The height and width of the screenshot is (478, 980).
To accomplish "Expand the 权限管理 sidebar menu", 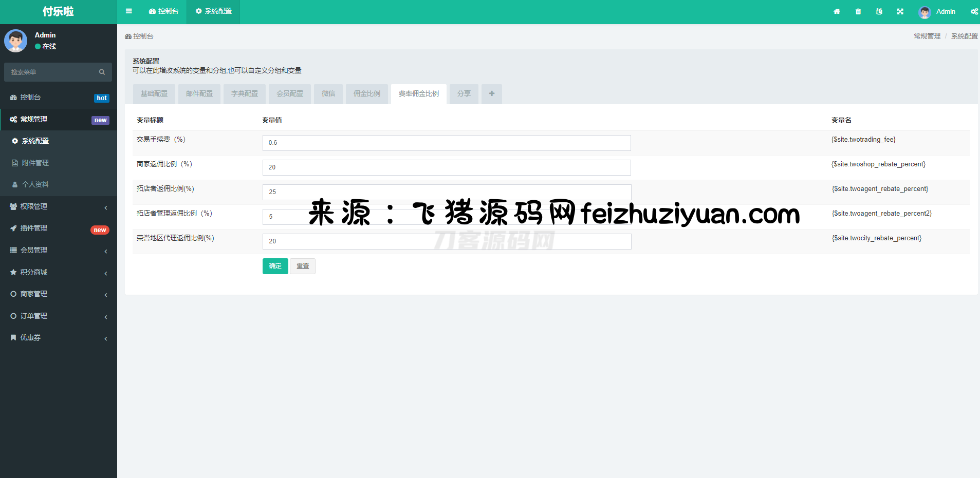I will (x=58, y=206).
